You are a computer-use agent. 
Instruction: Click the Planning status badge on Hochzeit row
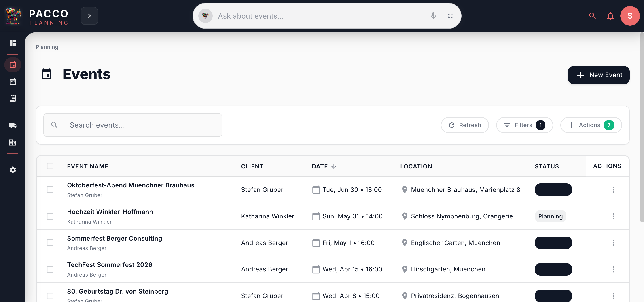(550, 216)
